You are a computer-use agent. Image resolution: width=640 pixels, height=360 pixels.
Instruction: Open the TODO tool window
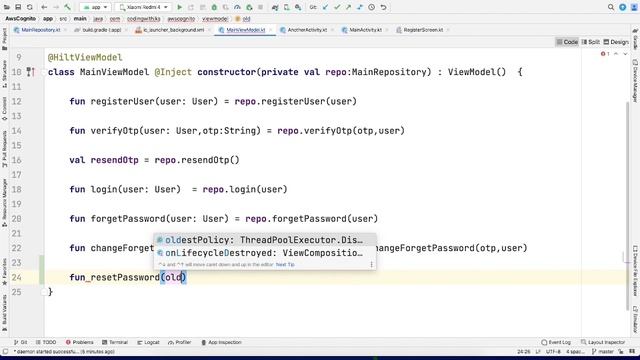(x=46, y=342)
